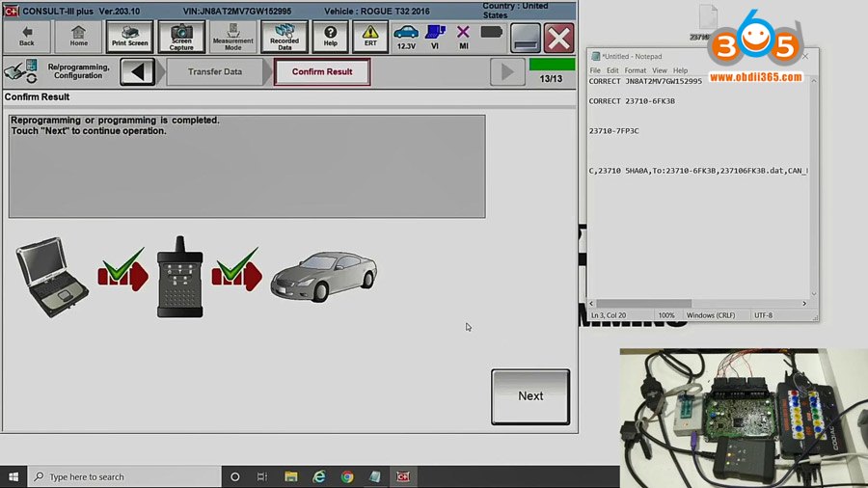The image size is (868, 488).
Task: Click the Notepad line starting 'C,23710 5HA0A'
Action: click(698, 171)
